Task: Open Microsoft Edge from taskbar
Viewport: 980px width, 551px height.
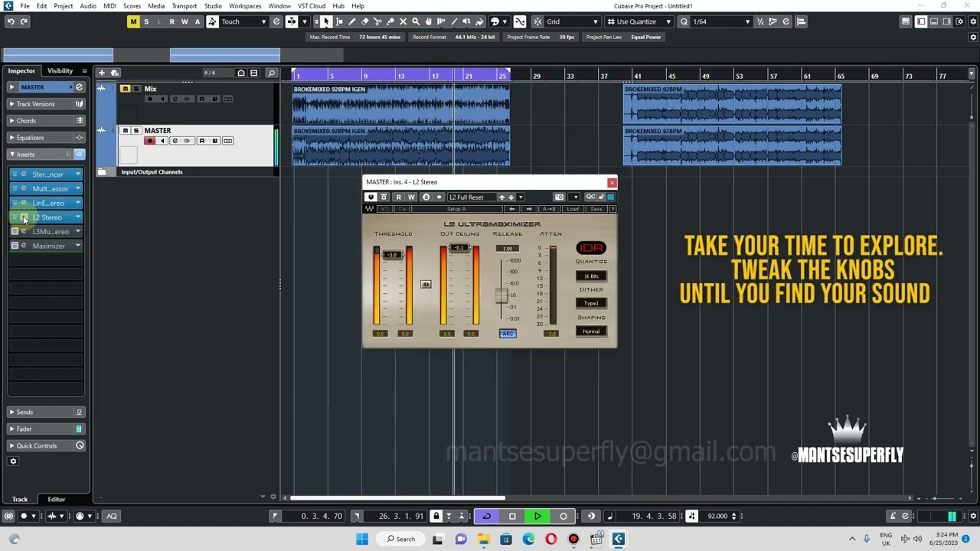Action: pyautogui.click(x=528, y=539)
